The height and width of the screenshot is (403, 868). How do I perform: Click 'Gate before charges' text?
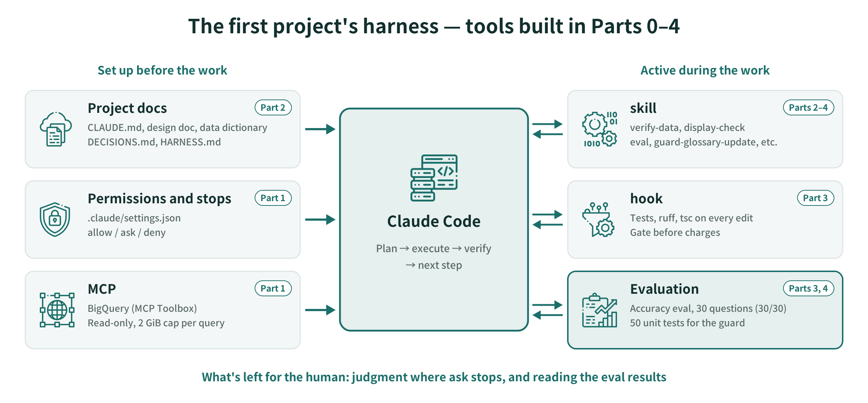675,233
